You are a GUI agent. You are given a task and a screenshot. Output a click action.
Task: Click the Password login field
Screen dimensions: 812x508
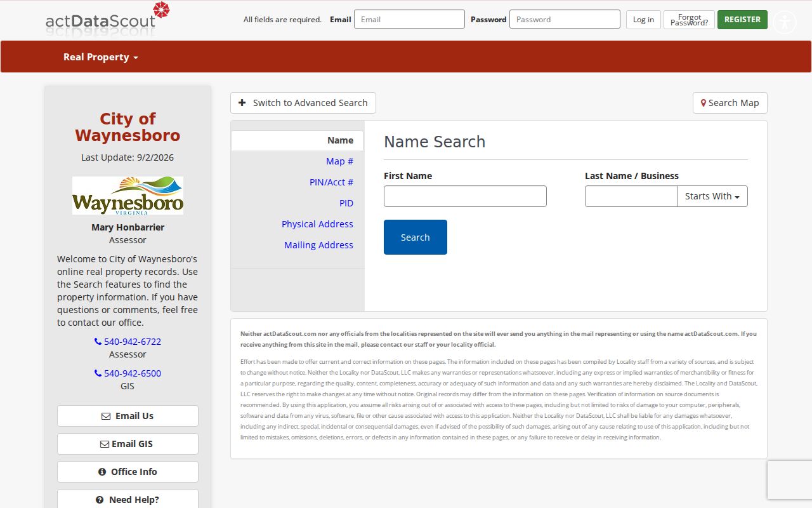[565, 19]
